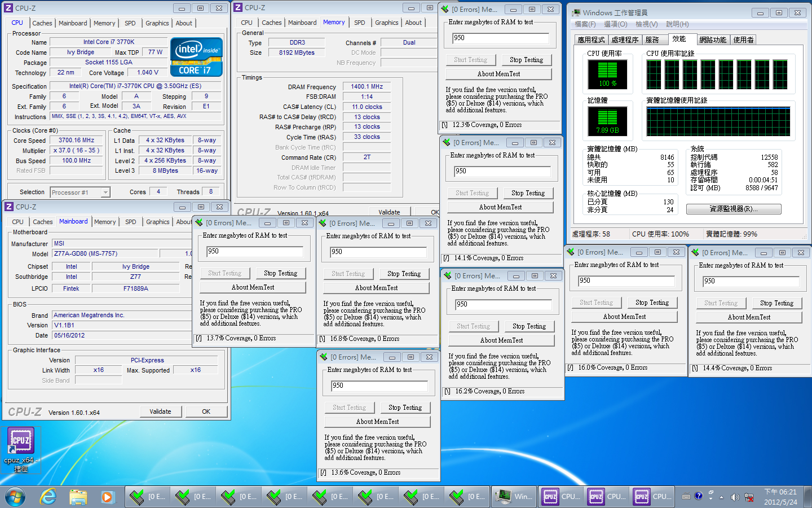The height and width of the screenshot is (508, 812).
Task: Open the Windows Start orb
Action: click(x=15, y=497)
